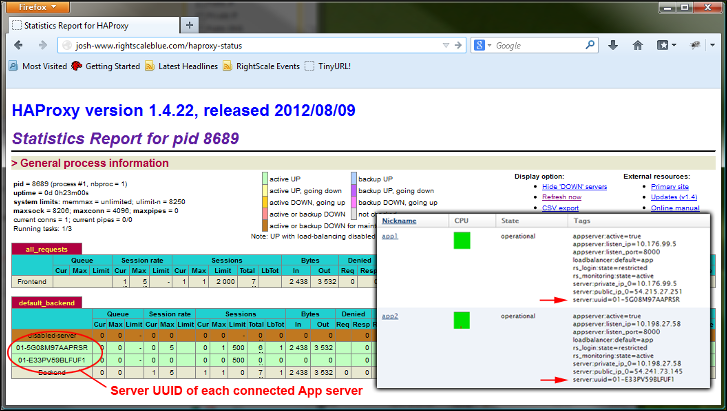Click the Statistics Report for pid 8689 heading
This screenshot has height=411, width=727.
point(126,138)
